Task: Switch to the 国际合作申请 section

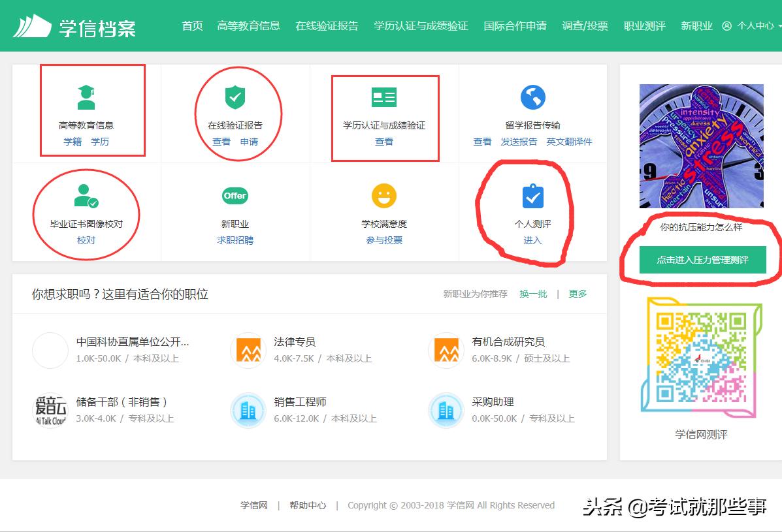Action: (515, 26)
